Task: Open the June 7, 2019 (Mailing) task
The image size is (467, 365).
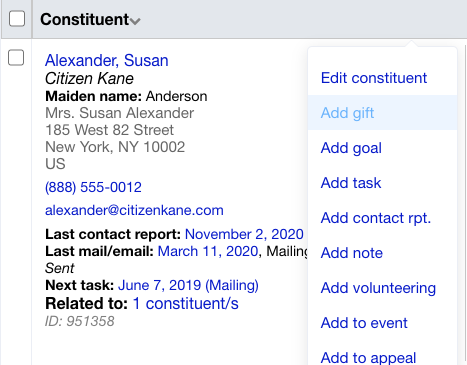Action: pos(188,285)
